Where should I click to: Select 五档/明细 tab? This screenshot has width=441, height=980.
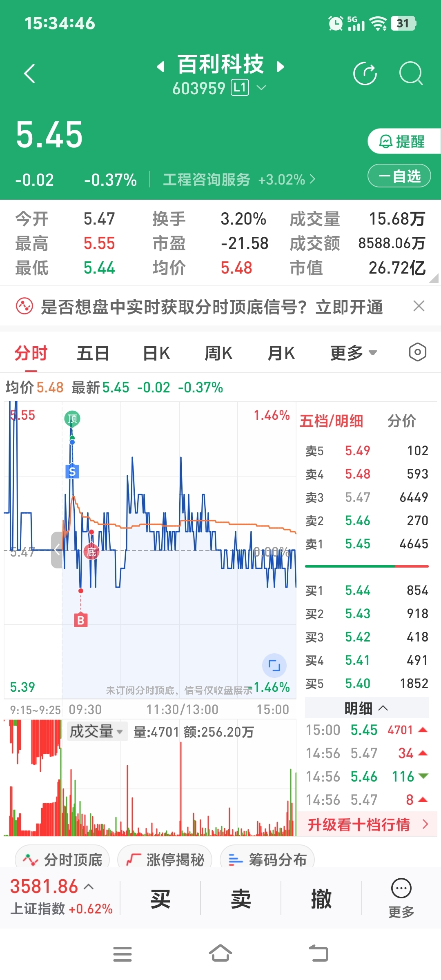[331, 421]
